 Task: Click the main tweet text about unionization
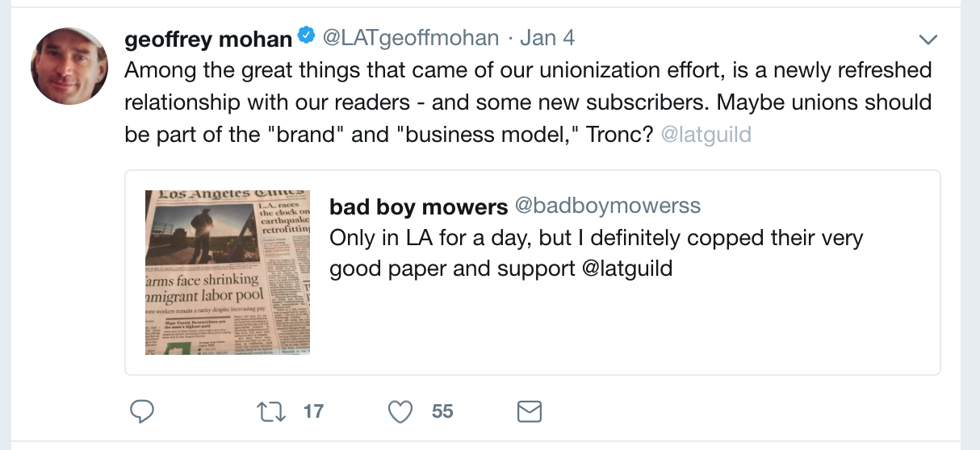[x=528, y=102]
